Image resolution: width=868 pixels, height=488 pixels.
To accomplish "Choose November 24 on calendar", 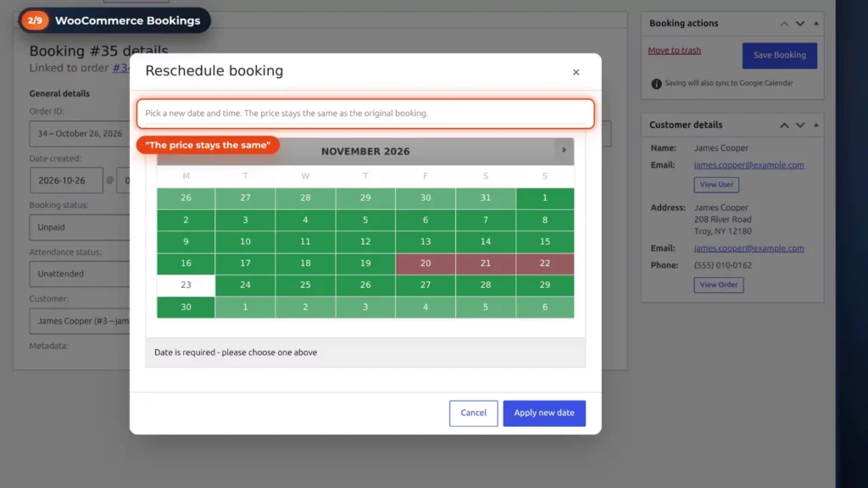I will point(245,285).
